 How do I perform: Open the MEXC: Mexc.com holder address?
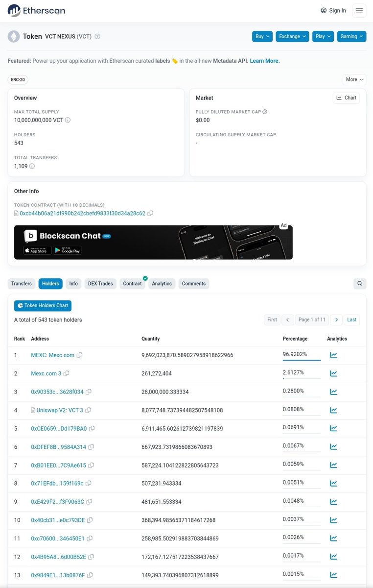[x=53, y=355]
